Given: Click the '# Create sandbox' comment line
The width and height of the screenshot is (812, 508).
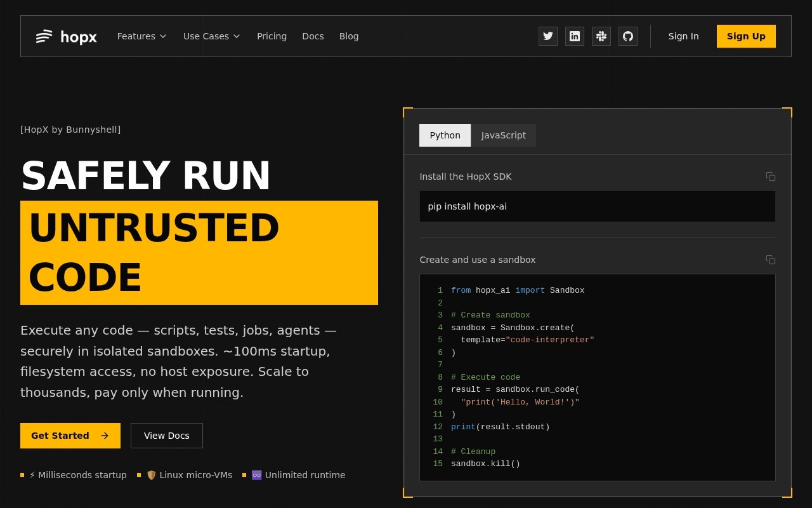Looking at the screenshot, I should [490, 315].
